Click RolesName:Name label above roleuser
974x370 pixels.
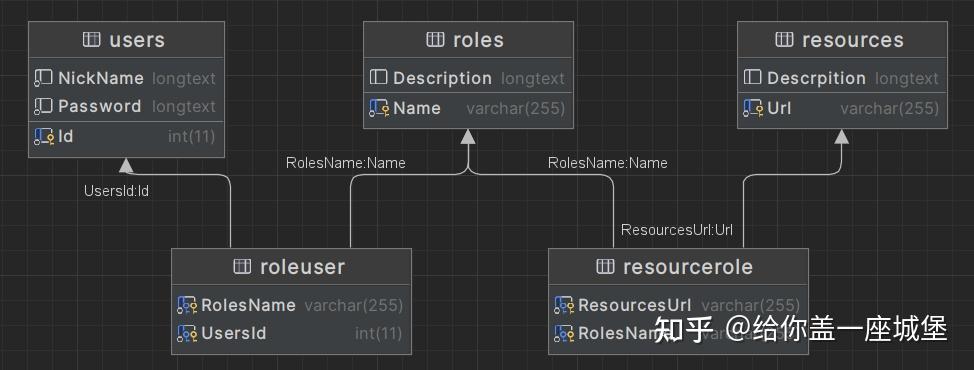(x=345, y=163)
